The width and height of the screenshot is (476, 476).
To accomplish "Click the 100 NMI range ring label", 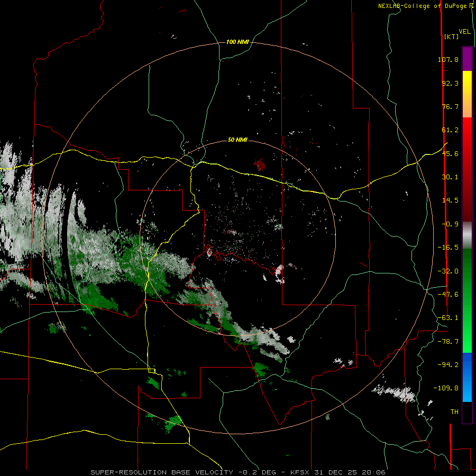I will click(237, 42).
